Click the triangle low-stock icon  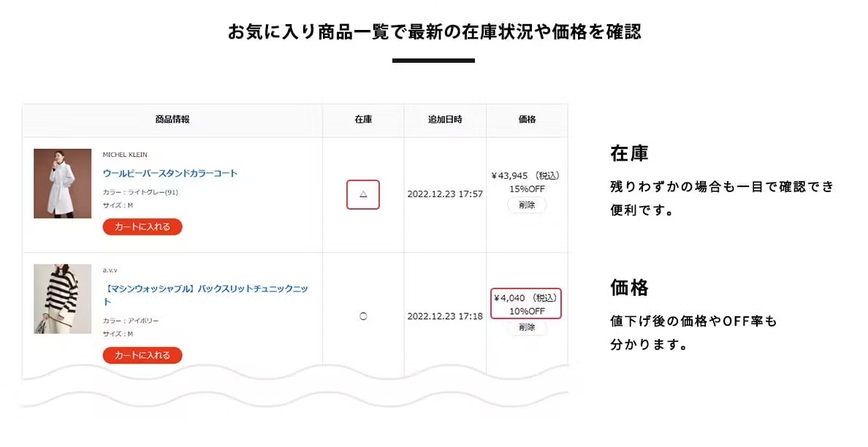tap(363, 194)
